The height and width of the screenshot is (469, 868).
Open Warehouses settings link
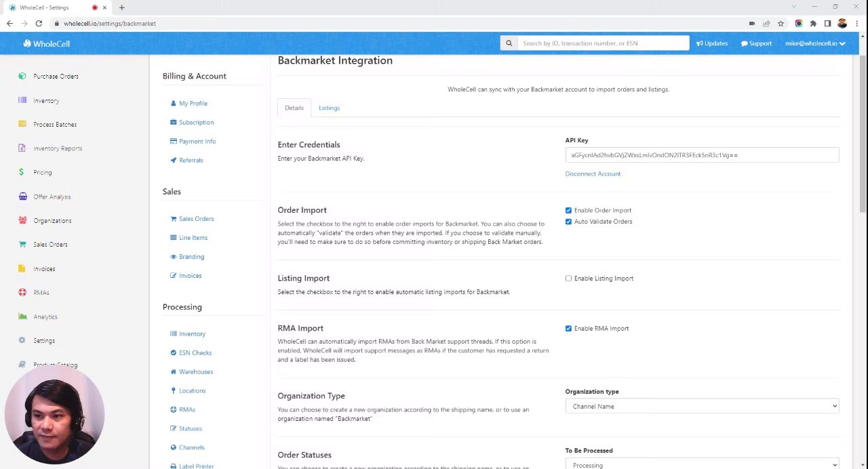click(x=196, y=371)
